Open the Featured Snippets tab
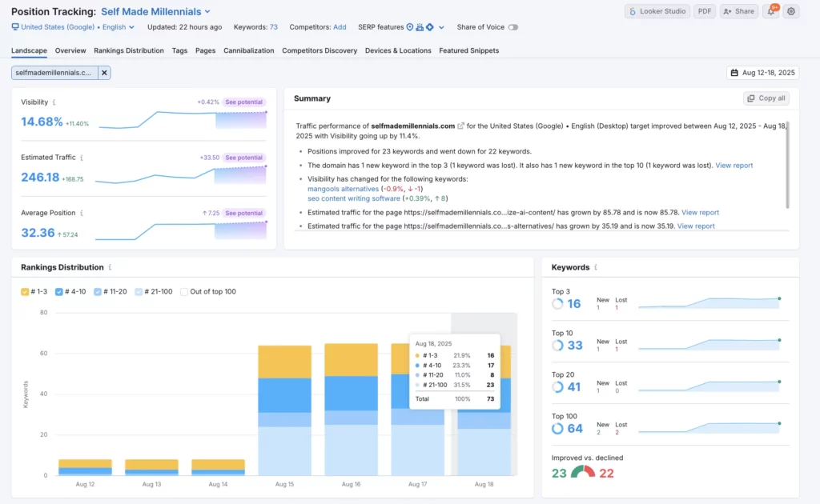This screenshot has width=820, height=504. [x=469, y=50]
